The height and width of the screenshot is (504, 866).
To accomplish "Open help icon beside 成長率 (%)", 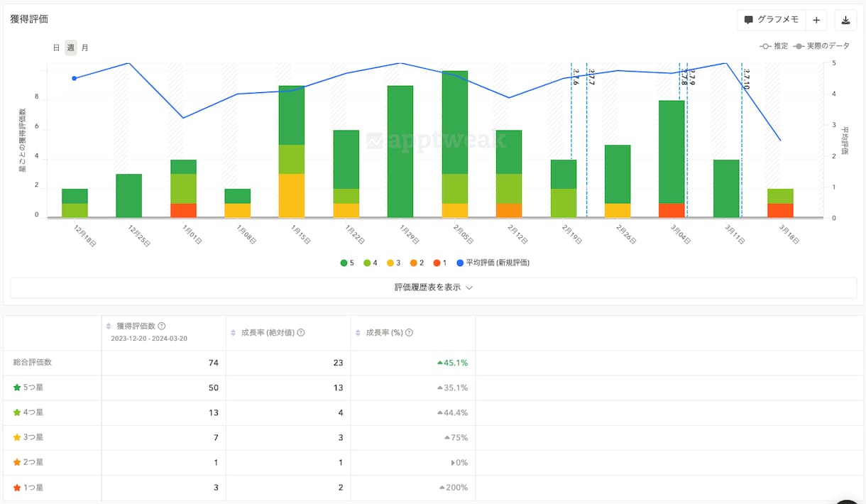I will pos(409,332).
